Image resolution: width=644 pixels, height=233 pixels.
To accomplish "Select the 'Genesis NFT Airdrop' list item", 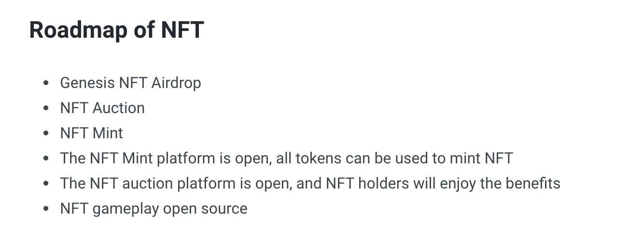I will tap(130, 83).
